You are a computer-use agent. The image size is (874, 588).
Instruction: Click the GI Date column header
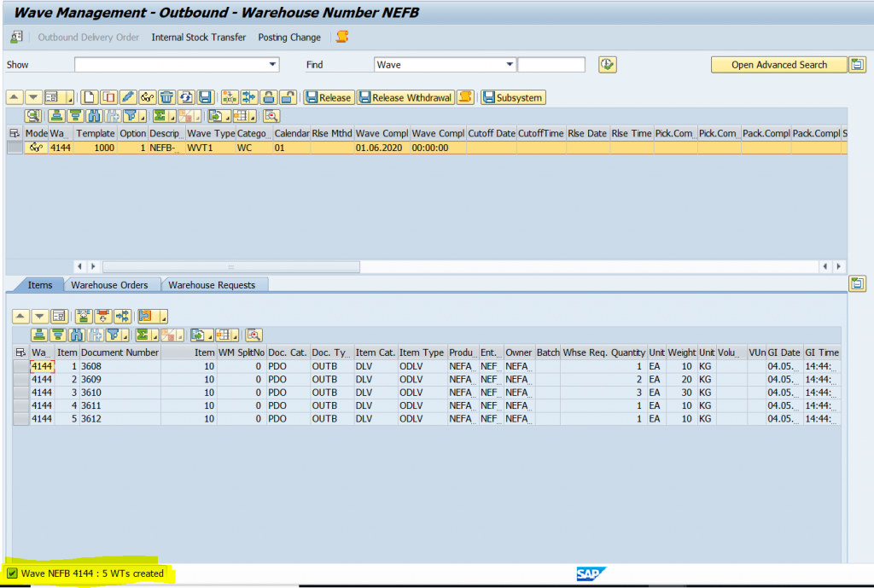(784, 352)
